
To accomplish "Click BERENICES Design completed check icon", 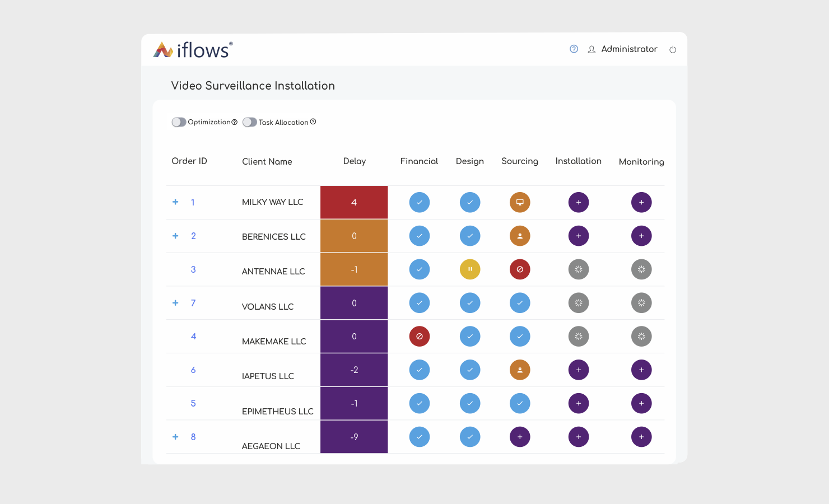I will (470, 236).
